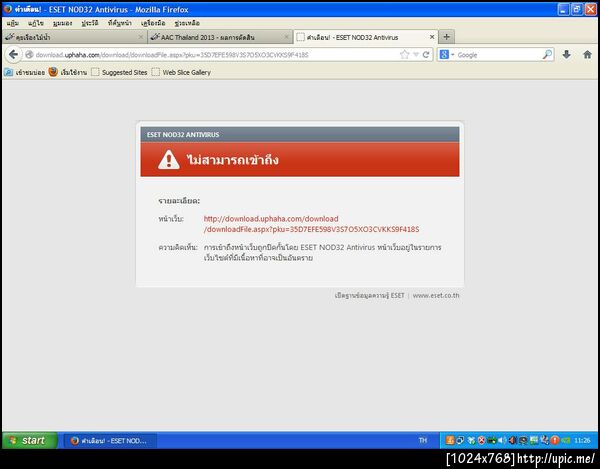Screen dimensions: 600x469
Task: Close the ESET NOD32 Antivirus tab
Action: (432, 37)
